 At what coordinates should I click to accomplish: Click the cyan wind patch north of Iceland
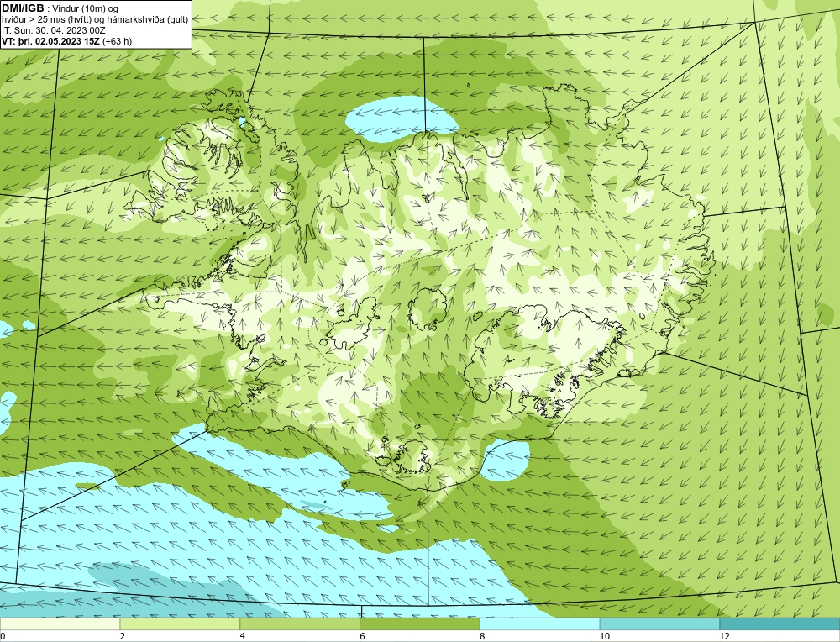pos(401,118)
